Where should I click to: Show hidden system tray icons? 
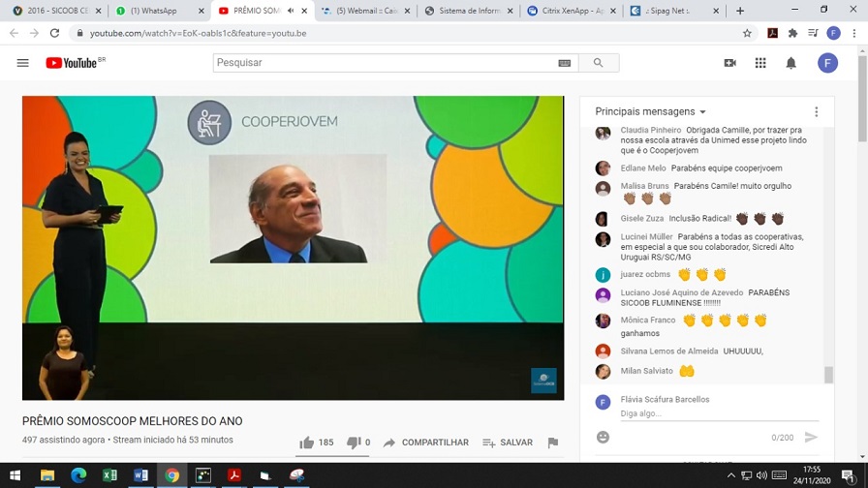730,475
